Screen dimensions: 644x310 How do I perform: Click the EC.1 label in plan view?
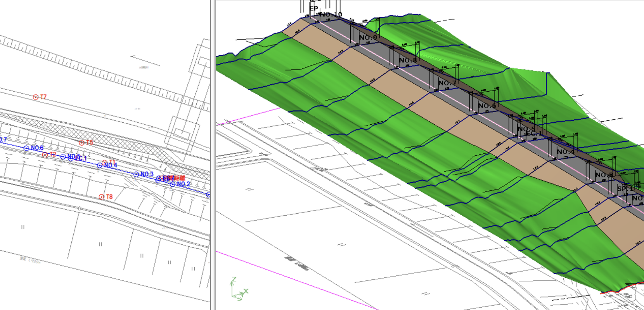pyautogui.click(x=81, y=158)
